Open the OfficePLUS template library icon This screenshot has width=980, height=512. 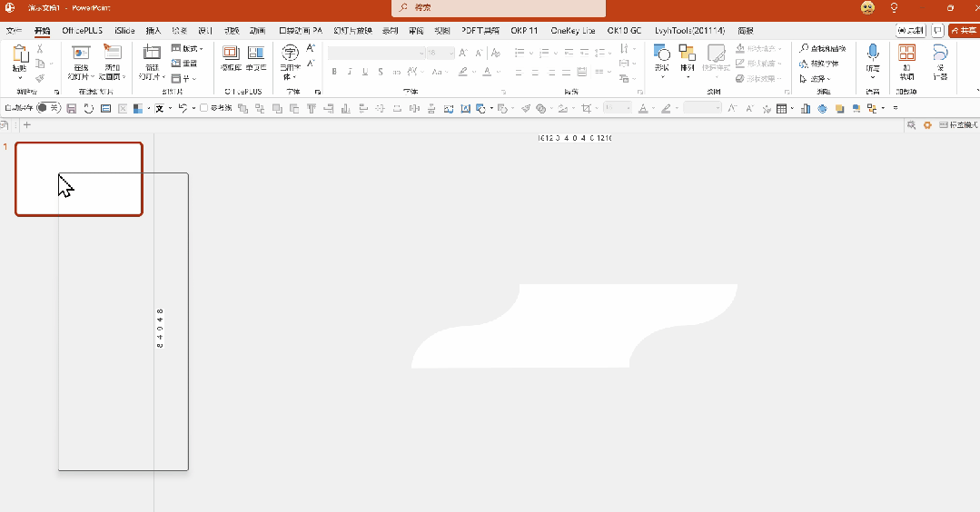[231, 53]
